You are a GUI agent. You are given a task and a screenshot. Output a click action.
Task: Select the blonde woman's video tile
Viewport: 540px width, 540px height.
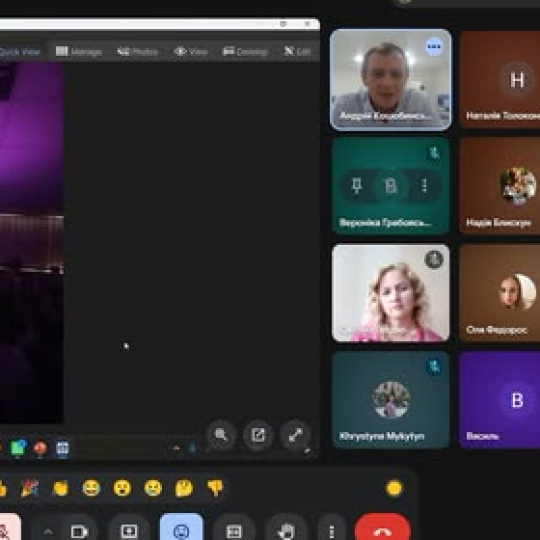[x=391, y=293]
